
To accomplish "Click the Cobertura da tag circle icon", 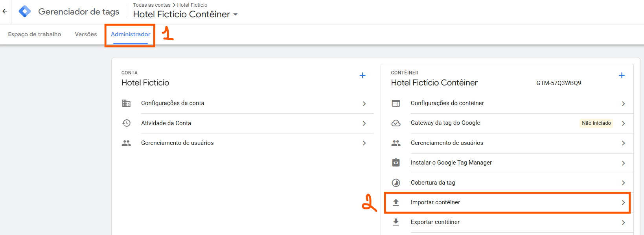I will (x=396, y=183).
